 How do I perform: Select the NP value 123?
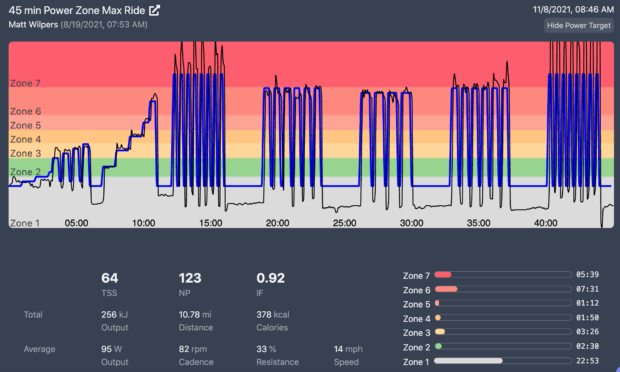click(190, 278)
